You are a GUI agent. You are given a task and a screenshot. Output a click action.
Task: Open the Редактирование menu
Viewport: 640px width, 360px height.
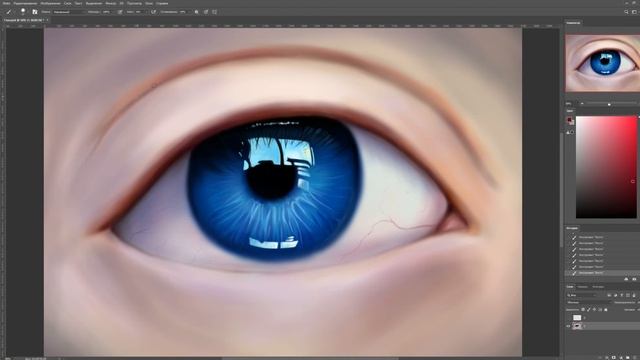point(25,3)
